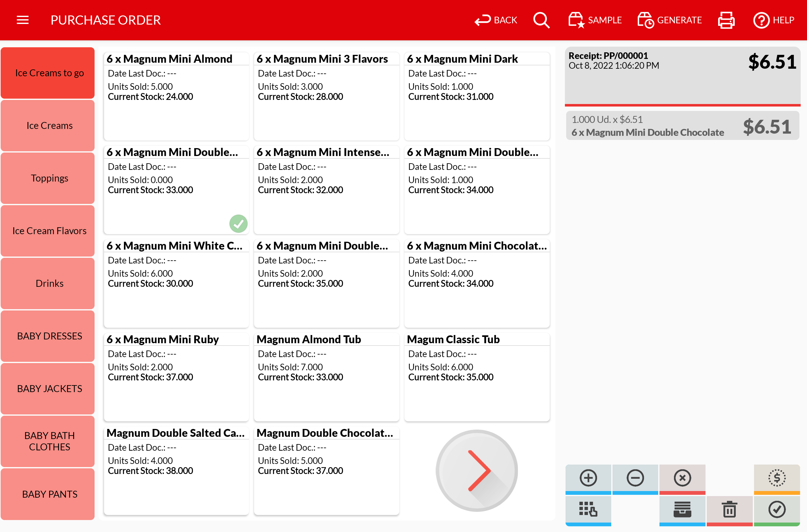Screen dimensions: 807x532
Task: Click the circled X remove-line icon
Action: tap(682, 478)
